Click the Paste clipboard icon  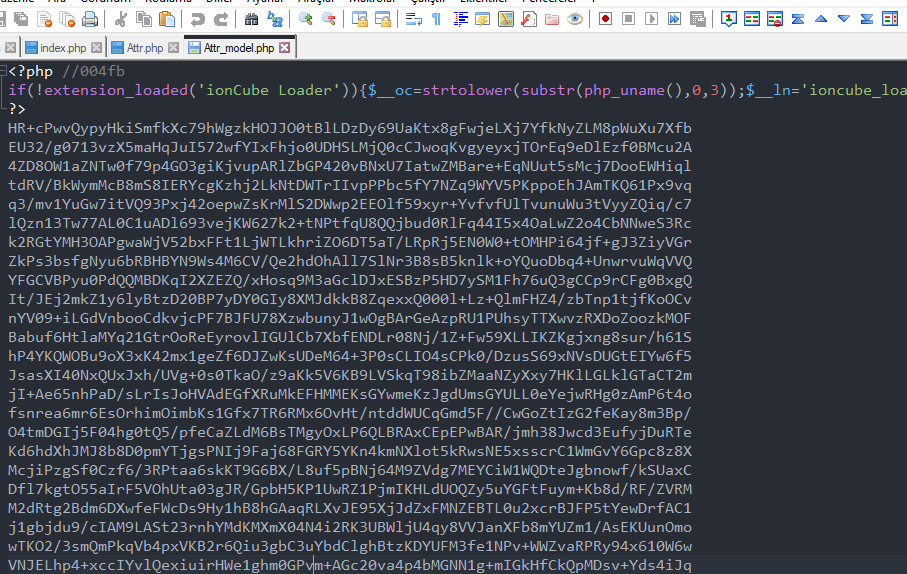167,19
